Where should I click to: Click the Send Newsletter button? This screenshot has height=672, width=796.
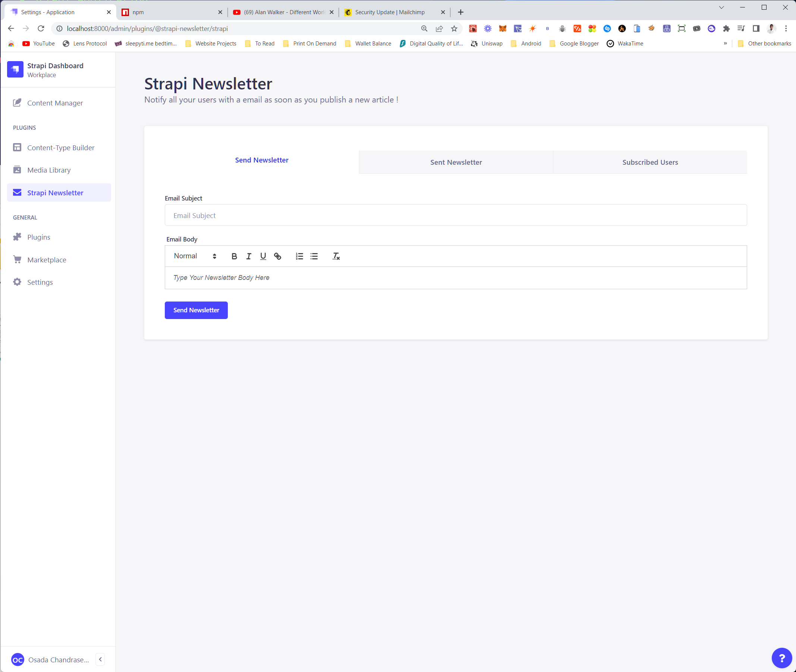(196, 310)
